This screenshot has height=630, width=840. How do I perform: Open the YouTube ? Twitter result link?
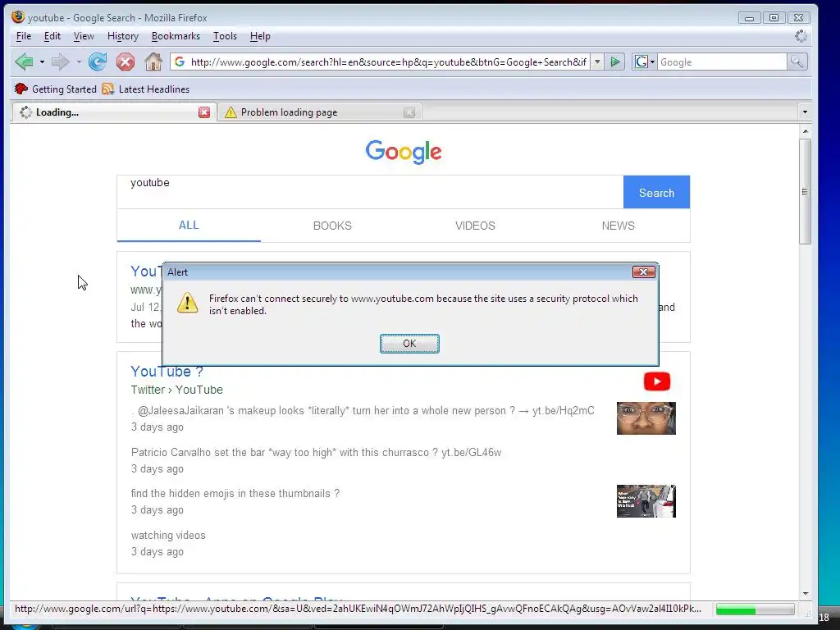coord(167,372)
